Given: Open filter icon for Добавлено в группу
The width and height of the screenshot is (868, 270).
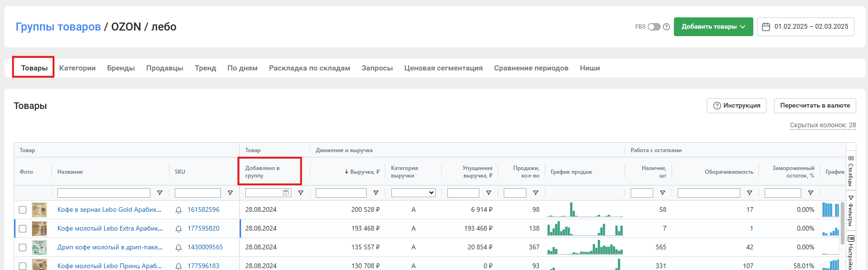Looking at the screenshot, I should (x=301, y=193).
